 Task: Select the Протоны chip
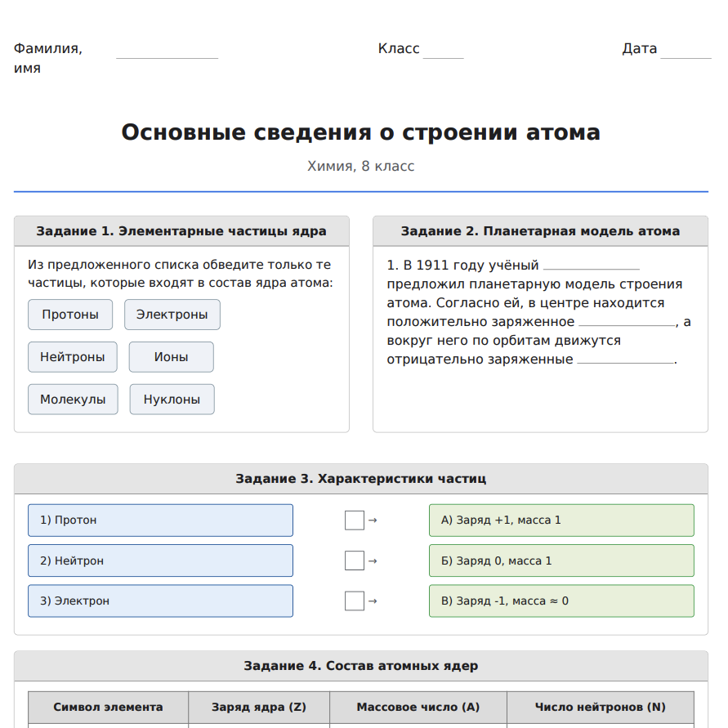[70, 315]
